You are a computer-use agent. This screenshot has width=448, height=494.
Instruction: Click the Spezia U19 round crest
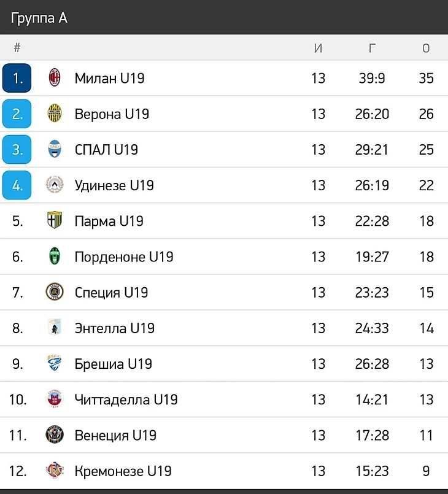point(55,292)
